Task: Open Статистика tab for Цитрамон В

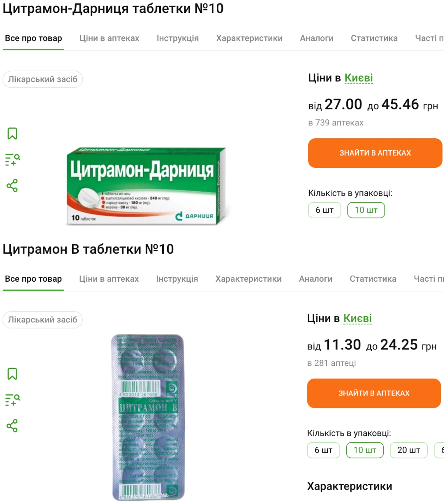Action: pos(373,279)
